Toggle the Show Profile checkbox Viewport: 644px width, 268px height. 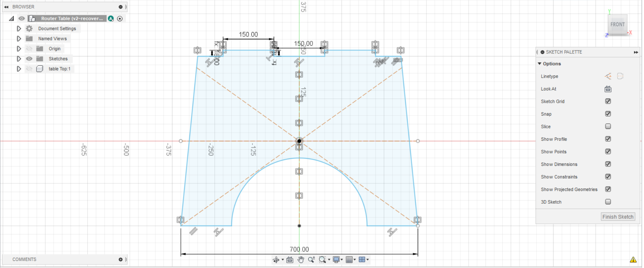pos(608,139)
